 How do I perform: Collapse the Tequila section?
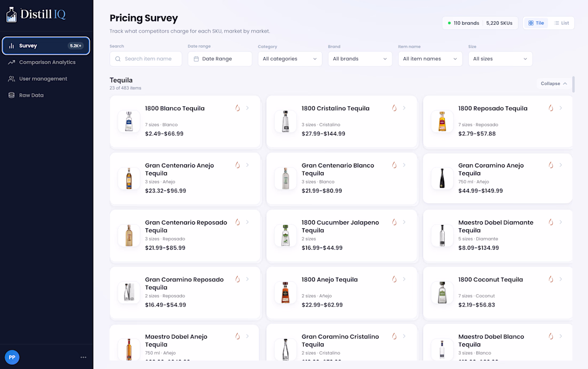553,83
